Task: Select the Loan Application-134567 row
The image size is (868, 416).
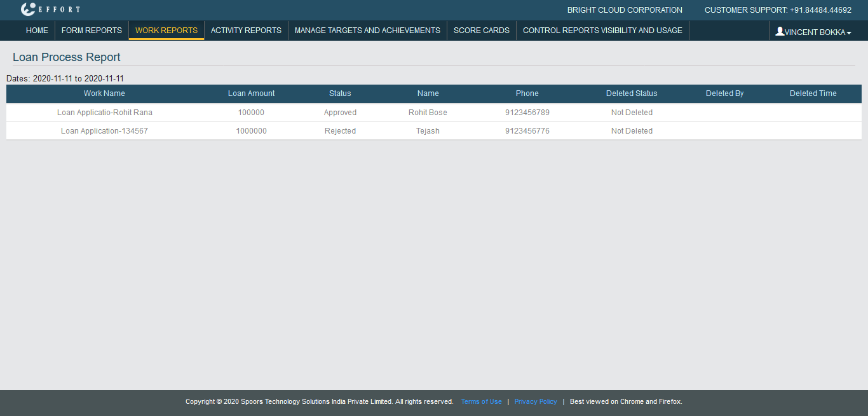Action: pyautogui.click(x=105, y=131)
